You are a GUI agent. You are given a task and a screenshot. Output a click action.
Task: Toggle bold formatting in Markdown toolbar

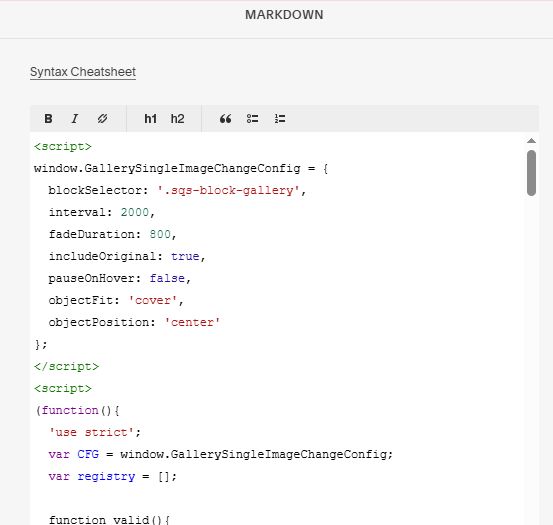click(x=48, y=118)
